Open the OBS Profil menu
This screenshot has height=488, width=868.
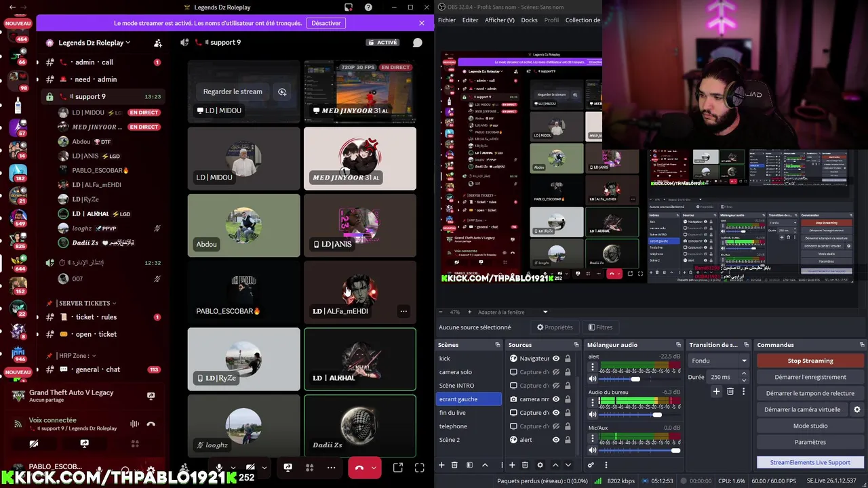pos(552,20)
